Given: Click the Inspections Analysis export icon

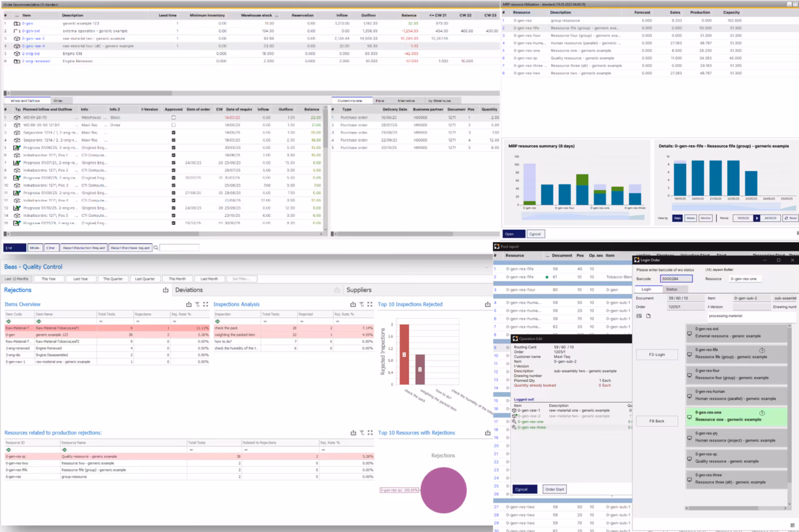Looking at the screenshot, I should 353,304.
